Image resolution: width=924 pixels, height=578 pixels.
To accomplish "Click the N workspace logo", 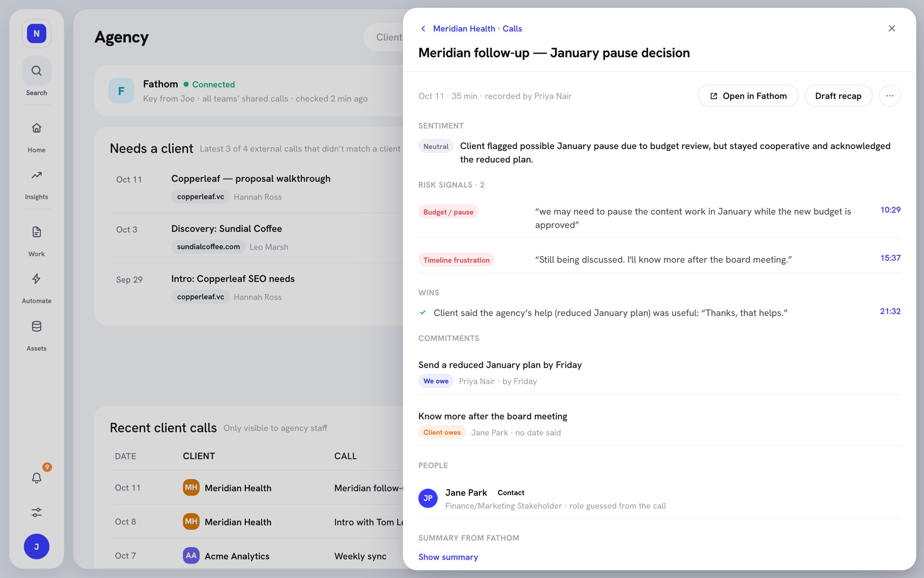I will point(36,33).
